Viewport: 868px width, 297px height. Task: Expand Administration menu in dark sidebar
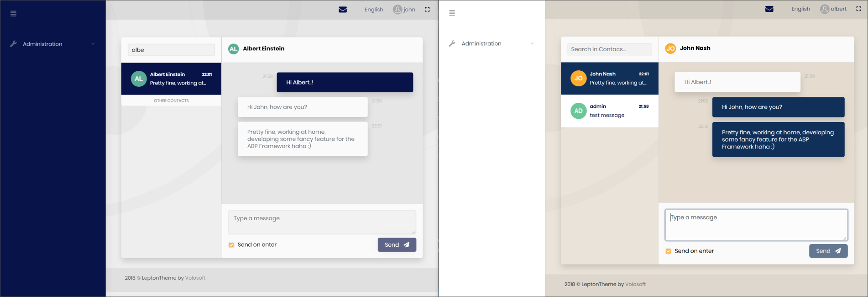52,44
